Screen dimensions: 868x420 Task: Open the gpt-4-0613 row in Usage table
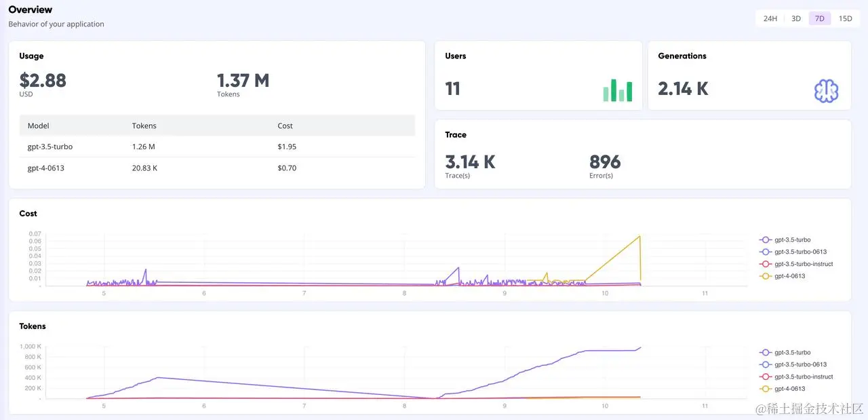click(x=47, y=168)
